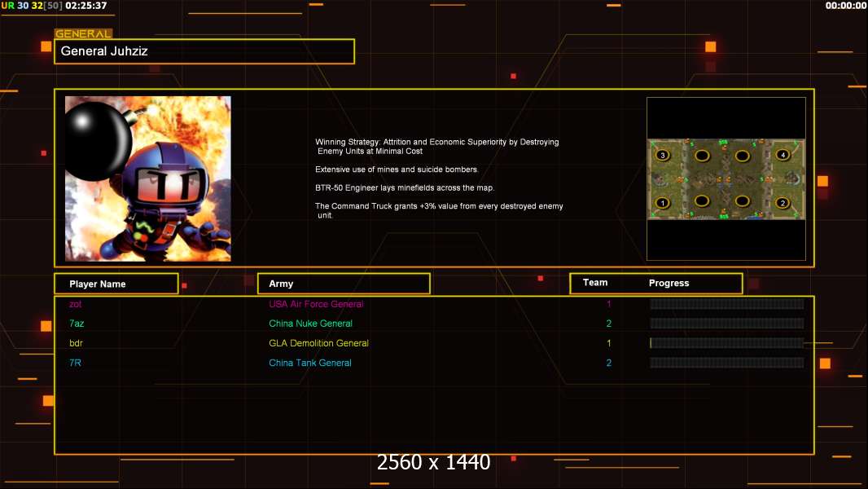Click start position 4 on the map preview
The image size is (868, 489).
783,155
